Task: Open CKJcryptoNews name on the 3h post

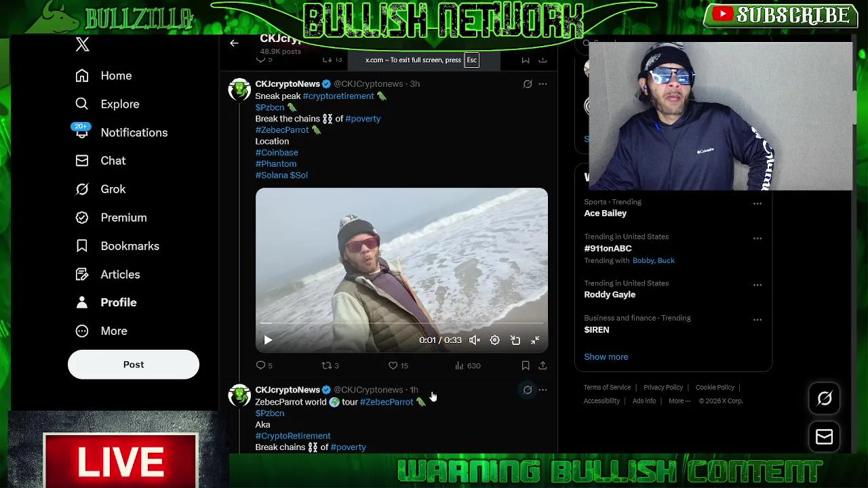Action: pos(288,84)
